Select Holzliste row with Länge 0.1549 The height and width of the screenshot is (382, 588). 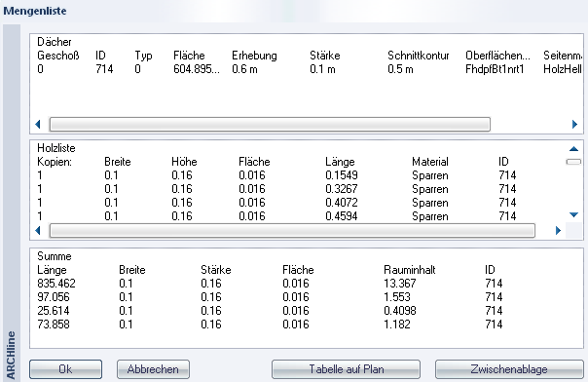(276, 175)
